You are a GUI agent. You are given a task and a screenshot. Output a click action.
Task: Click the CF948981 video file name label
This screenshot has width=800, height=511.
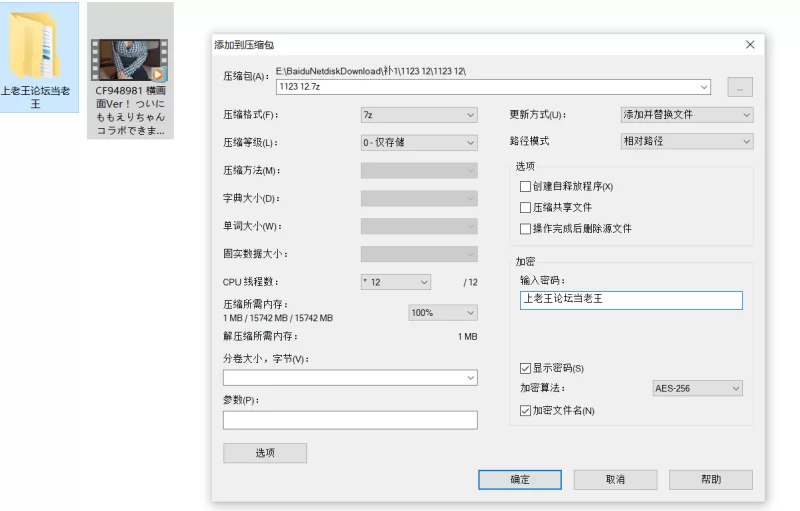pos(131,111)
